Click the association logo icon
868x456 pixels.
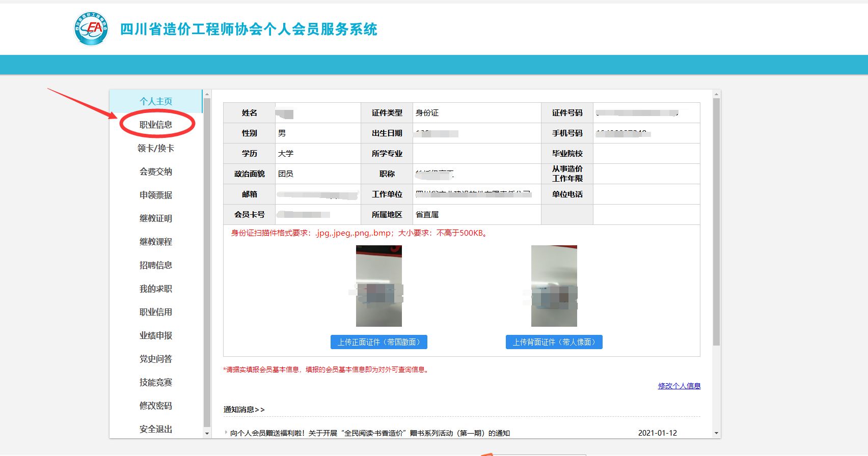tap(91, 28)
